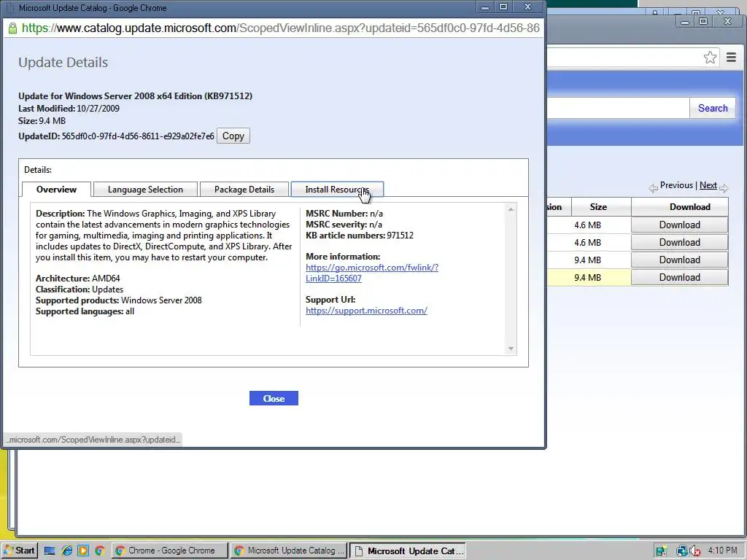This screenshot has height=560, width=747.
Task: Open the Chrome hamburger menu in the background window
Action: click(731, 58)
